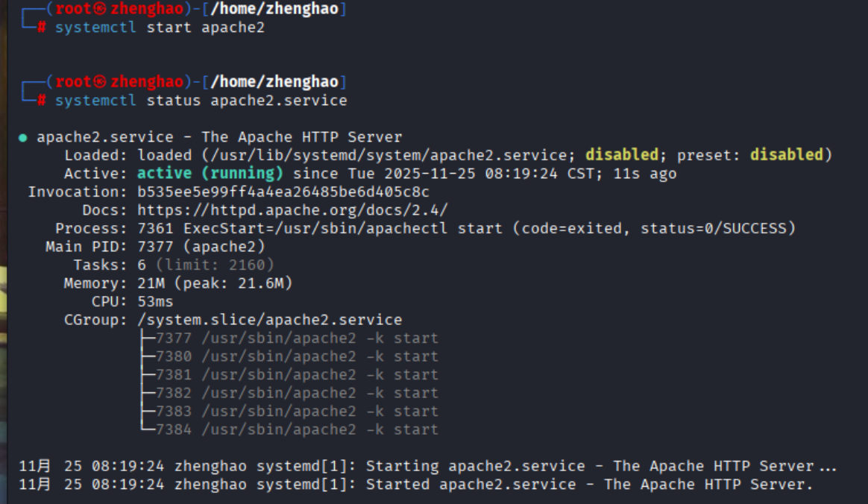Click the 'systemctl status apache2.service' command line
Viewport: 868px width, 504px height.
click(201, 101)
